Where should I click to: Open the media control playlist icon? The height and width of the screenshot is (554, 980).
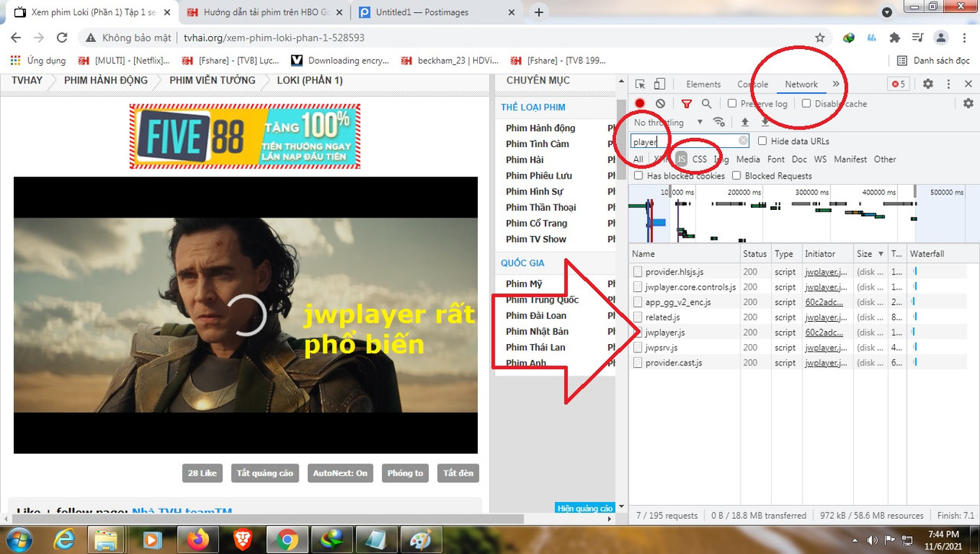coord(918,38)
